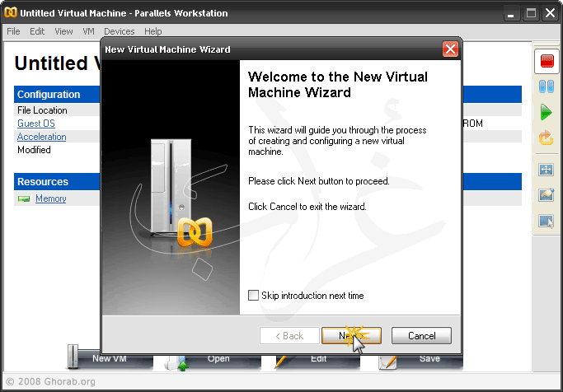Click the Edit bottom button label
The height and width of the screenshot is (392, 563).
coord(318,358)
